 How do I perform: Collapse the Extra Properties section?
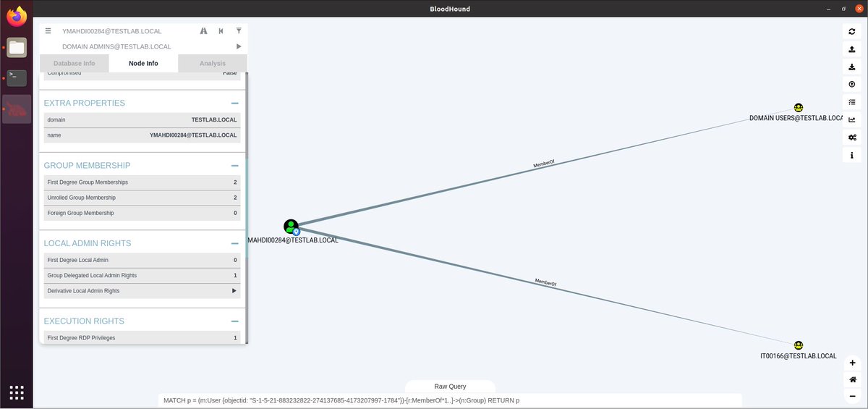pyautogui.click(x=235, y=104)
